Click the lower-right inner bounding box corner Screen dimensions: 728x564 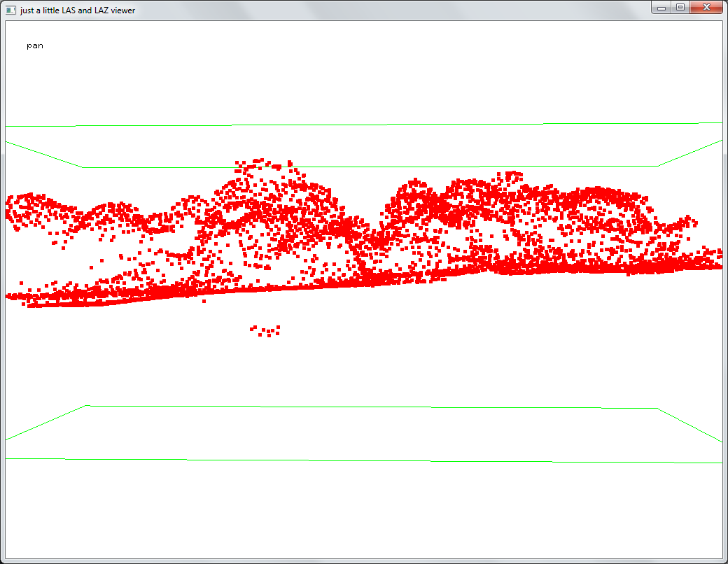tap(657, 408)
